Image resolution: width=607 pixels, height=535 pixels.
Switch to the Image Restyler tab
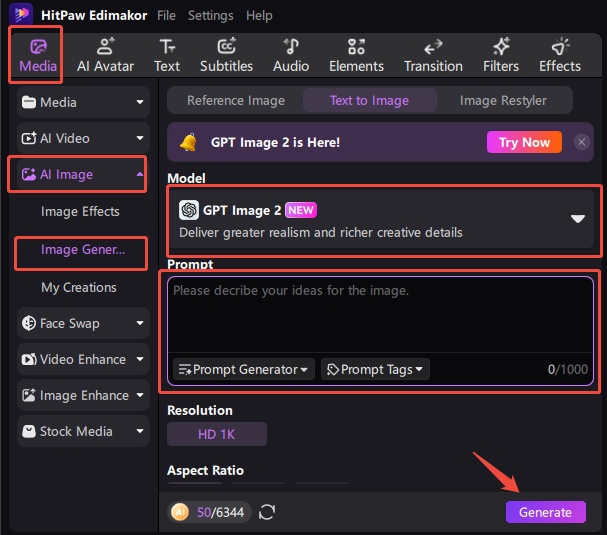(503, 100)
